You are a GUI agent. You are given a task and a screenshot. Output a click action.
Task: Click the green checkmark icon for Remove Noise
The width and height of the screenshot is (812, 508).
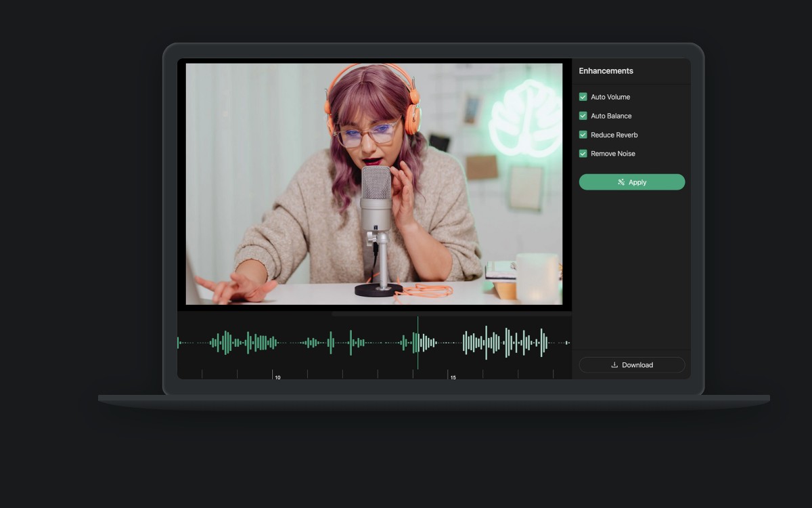(583, 153)
